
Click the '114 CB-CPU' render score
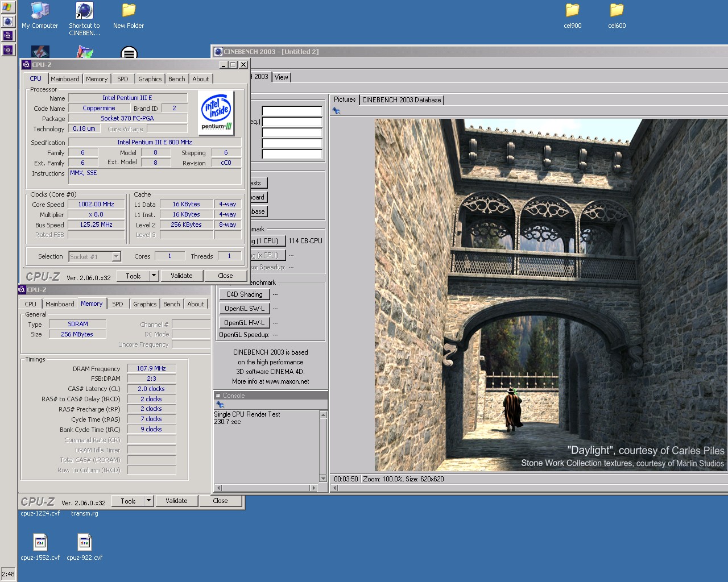click(305, 241)
